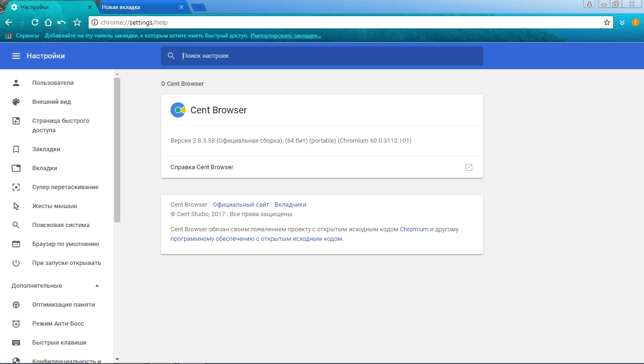Open Режим Анти-Босс settings
This screenshot has height=364, width=644.
58,324
